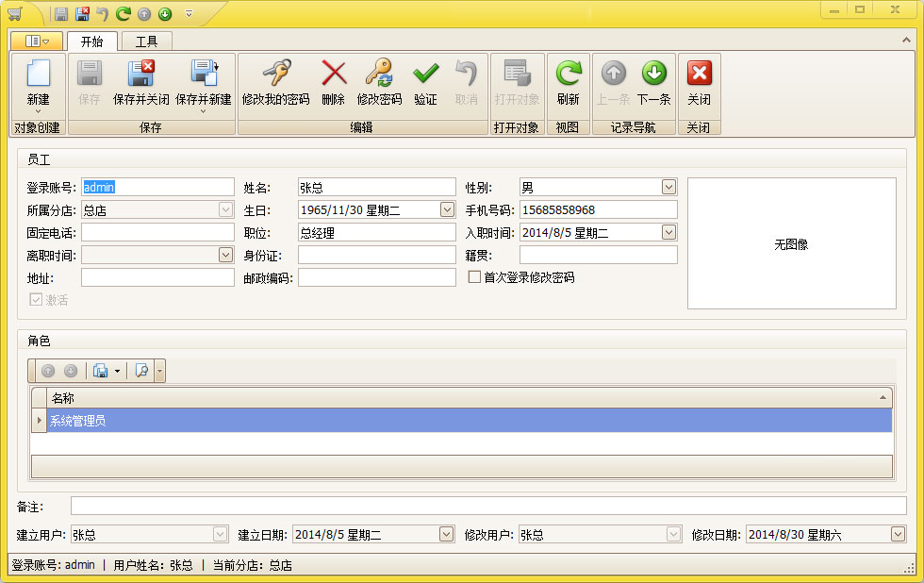Open the 所属分店 dropdown

point(225,209)
